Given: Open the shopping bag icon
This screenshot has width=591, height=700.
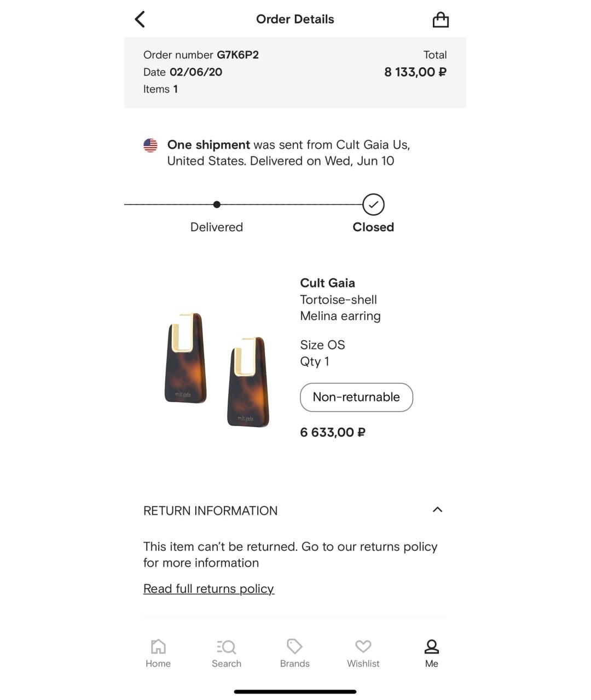Looking at the screenshot, I should [x=441, y=20].
